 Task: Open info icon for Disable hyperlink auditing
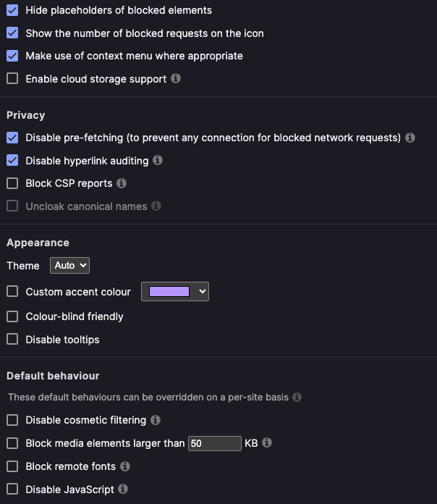pyautogui.click(x=157, y=160)
